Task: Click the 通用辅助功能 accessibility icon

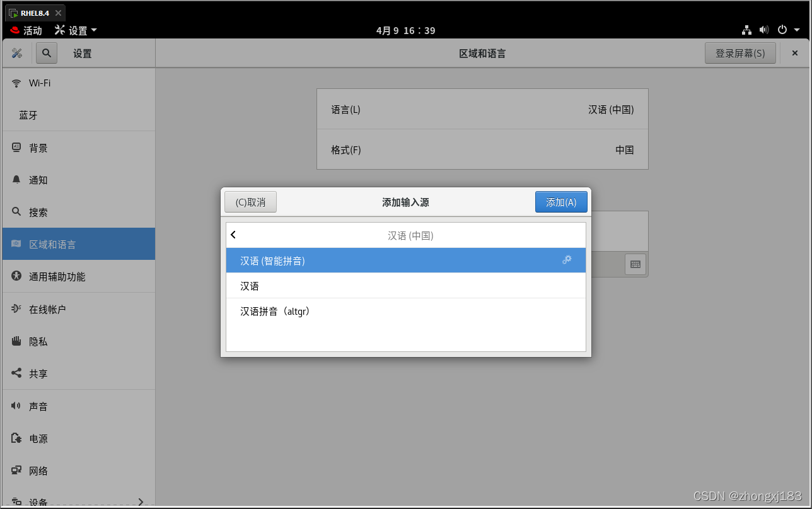Action: tap(16, 276)
